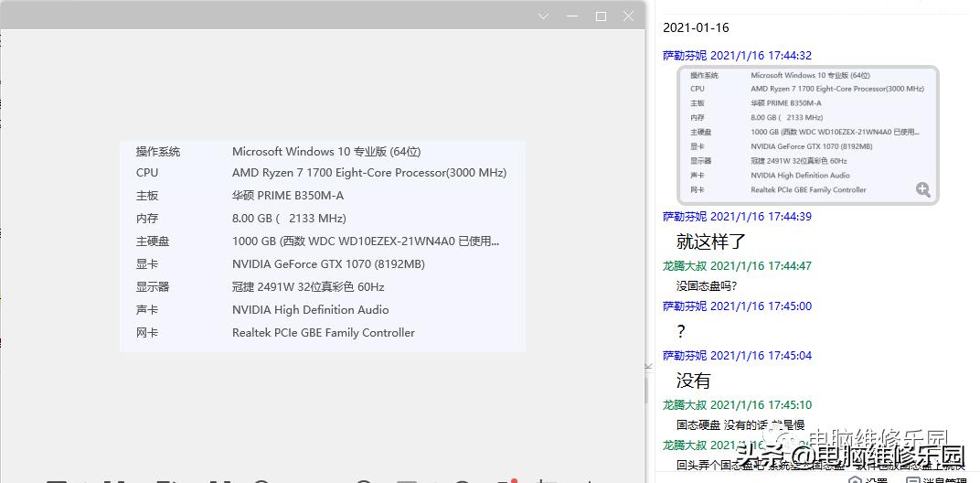The height and width of the screenshot is (483, 980).
Task: Click the small collapse arrow beside chat history
Action: pos(648,365)
